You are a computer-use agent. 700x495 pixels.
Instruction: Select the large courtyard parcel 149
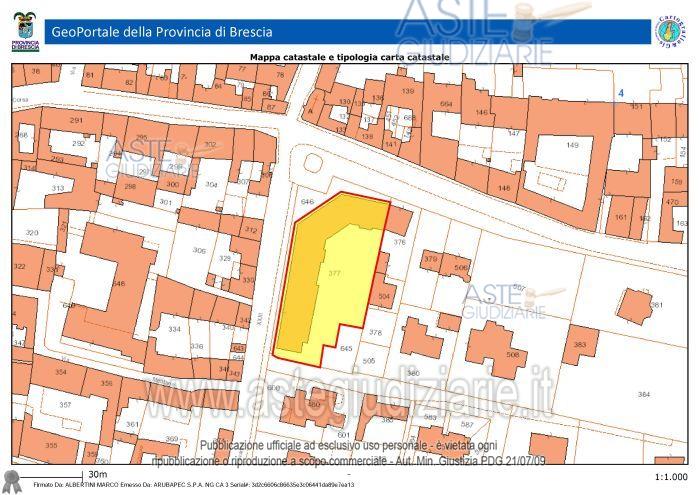[x=572, y=146]
